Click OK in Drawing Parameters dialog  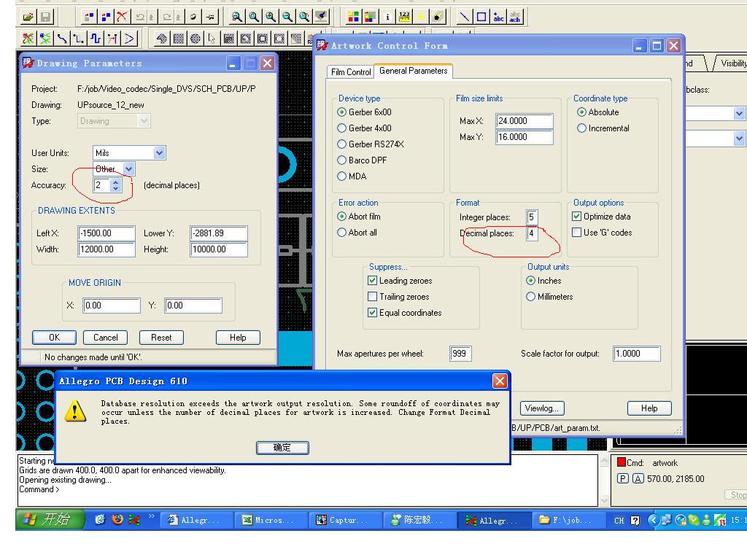pyautogui.click(x=54, y=338)
